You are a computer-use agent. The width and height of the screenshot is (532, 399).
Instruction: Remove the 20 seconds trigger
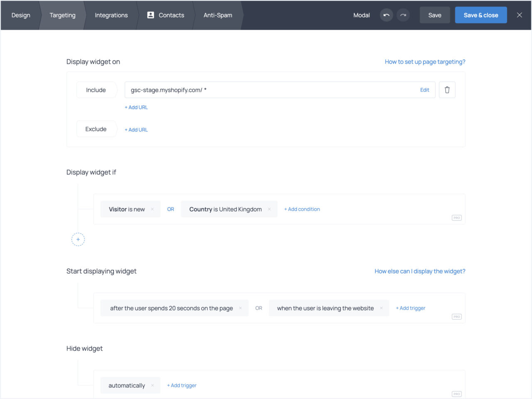pyautogui.click(x=240, y=308)
